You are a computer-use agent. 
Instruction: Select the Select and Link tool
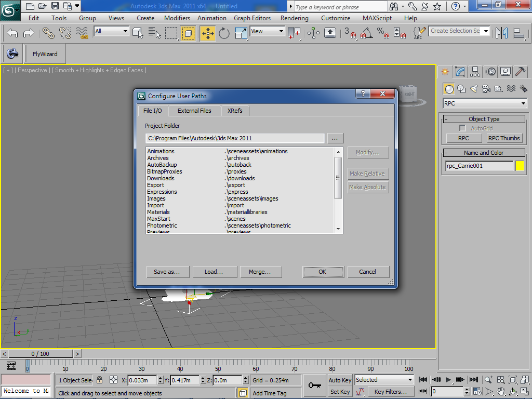(x=48, y=33)
